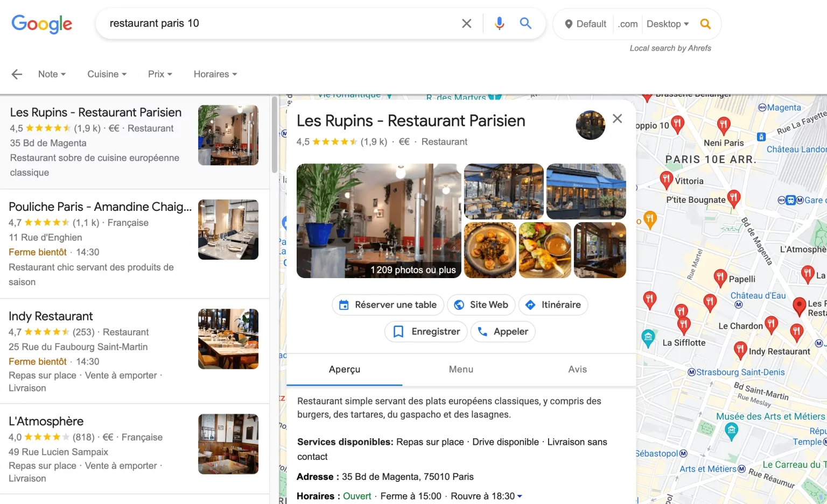Click the orange Ahrefs search icon
The height and width of the screenshot is (504, 827).
click(705, 24)
